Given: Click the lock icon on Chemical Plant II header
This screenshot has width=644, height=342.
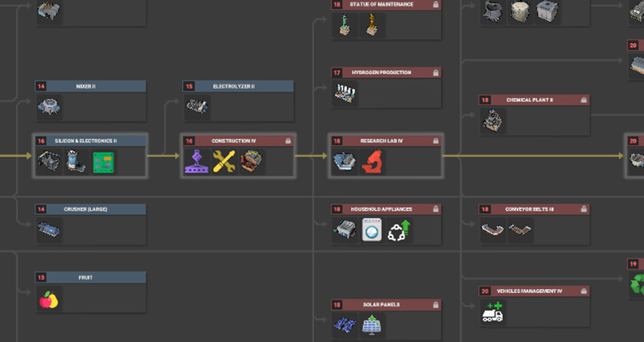Looking at the screenshot, I should tap(584, 100).
